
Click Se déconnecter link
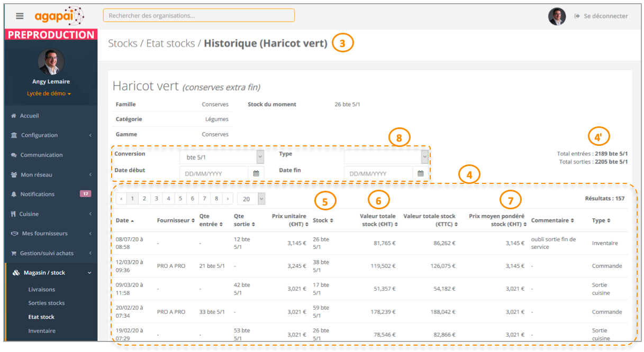click(x=601, y=16)
